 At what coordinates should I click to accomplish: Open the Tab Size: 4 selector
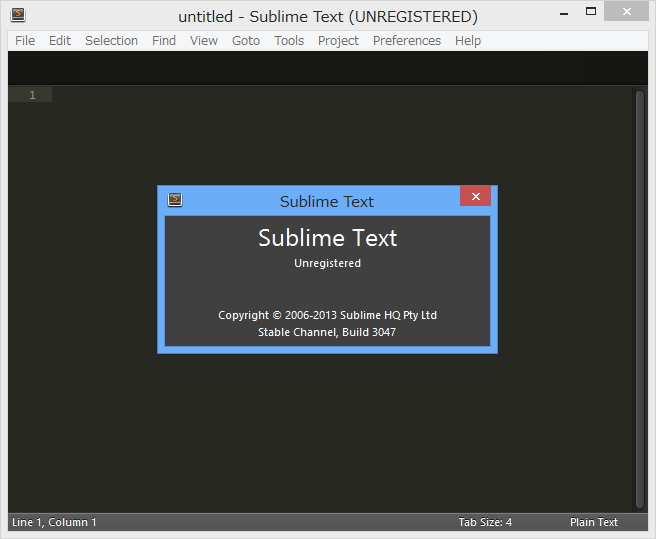coord(485,522)
